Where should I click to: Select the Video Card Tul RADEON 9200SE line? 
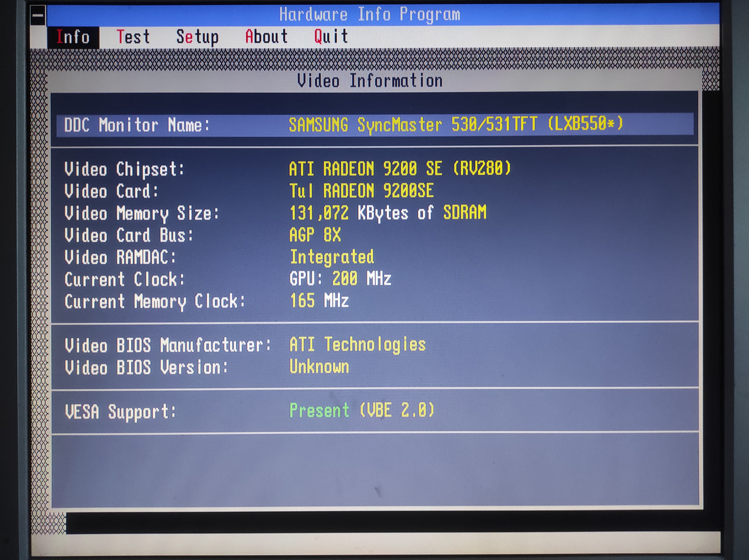coord(361,191)
